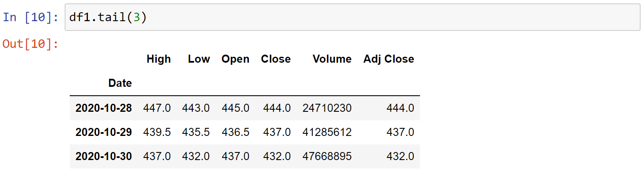644x177 pixels.
Task: Click the Open column header
Action: pyautogui.click(x=235, y=59)
